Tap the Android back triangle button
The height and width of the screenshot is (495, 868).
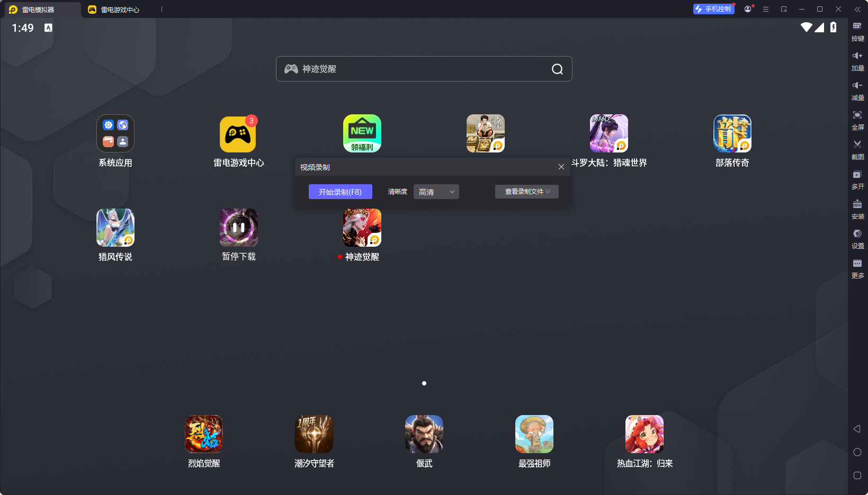tap(857, 429)
